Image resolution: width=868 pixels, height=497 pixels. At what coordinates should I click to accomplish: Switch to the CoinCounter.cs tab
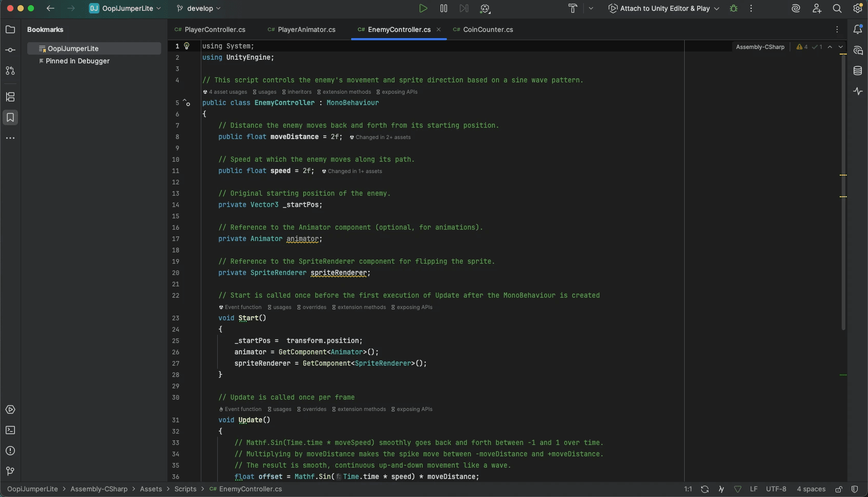(488, 29)
